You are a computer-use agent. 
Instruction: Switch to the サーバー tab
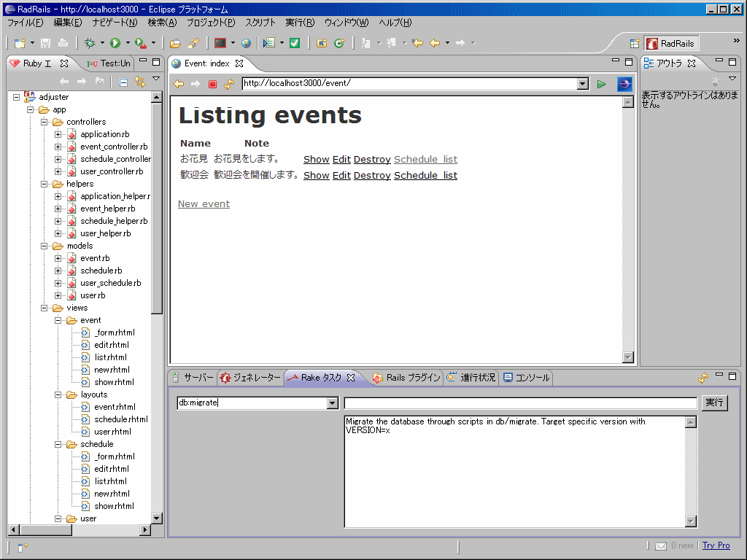(x=193, y=378)
